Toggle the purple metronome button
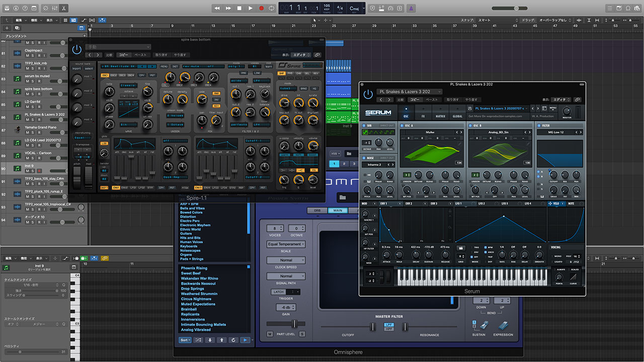This screenshot has width=644, height=362. tap(412, 8)
